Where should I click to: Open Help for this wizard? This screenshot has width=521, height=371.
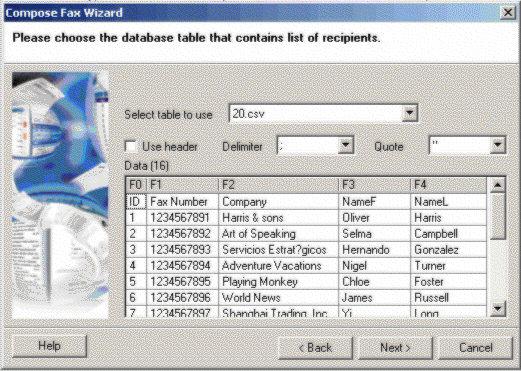pos(49,346)
